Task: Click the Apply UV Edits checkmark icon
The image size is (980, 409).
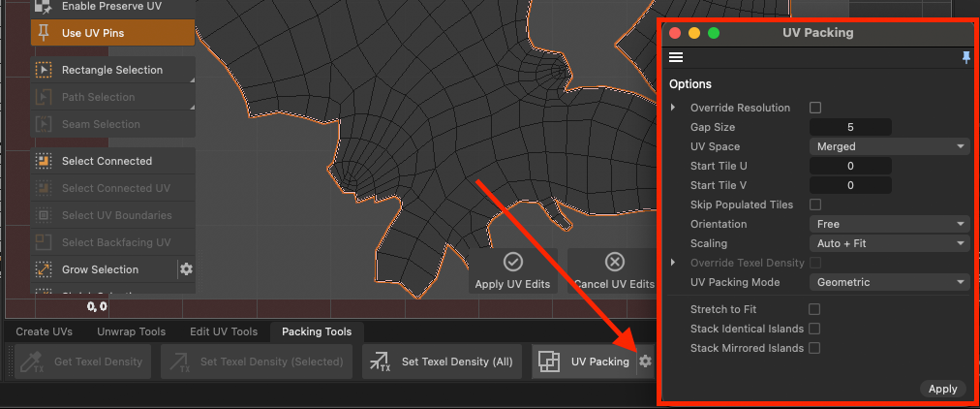Action: click(x=513, y=262)
